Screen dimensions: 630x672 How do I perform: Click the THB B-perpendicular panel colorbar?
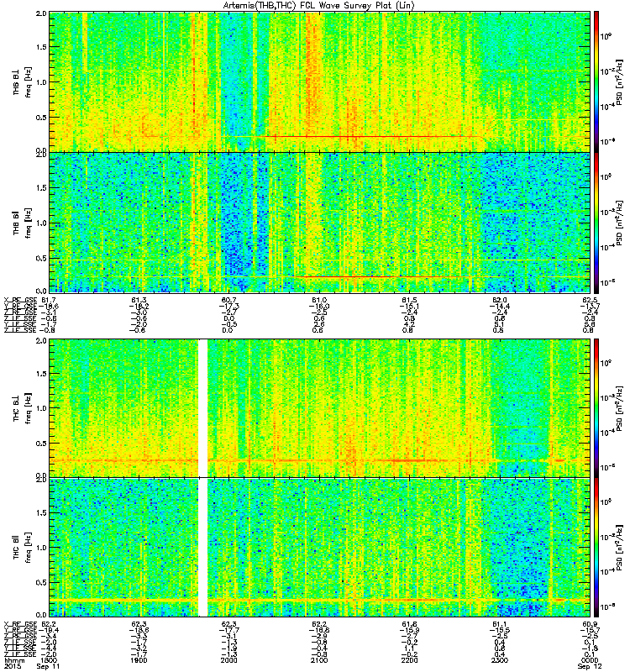point(596,81)
